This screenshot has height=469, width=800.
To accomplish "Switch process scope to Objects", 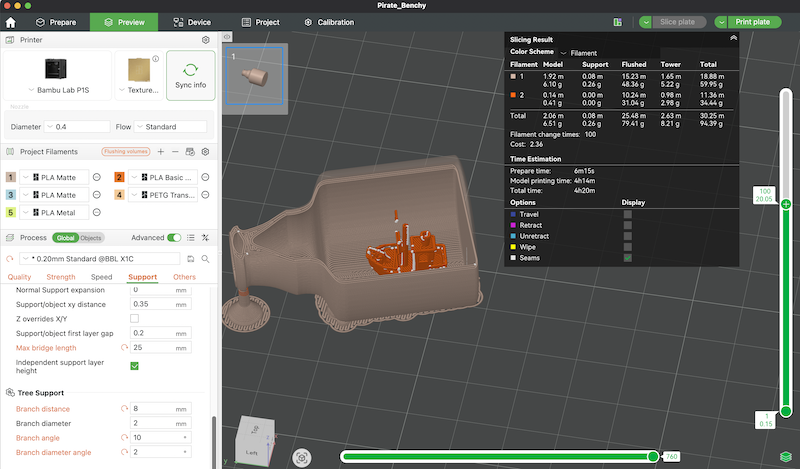I will coord(91,238).
